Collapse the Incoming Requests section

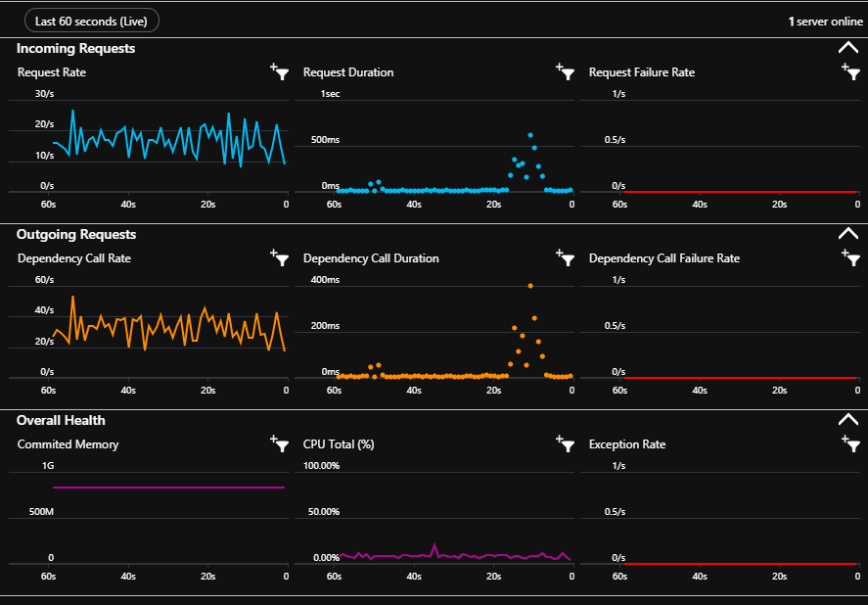(x=848, y=46)
